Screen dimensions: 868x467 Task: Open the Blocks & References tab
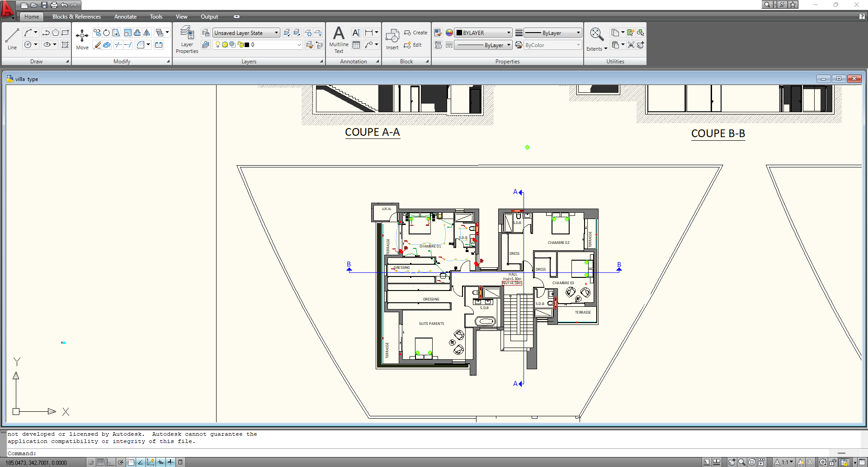(x=76, y=17)
